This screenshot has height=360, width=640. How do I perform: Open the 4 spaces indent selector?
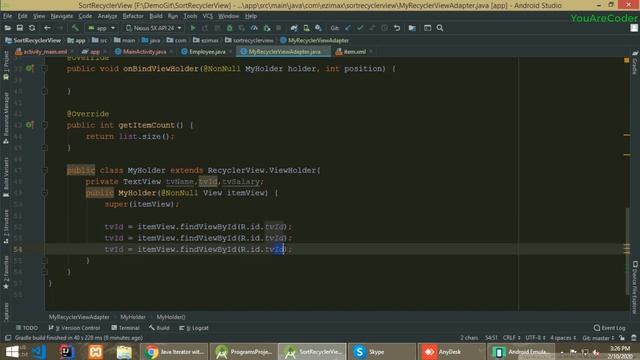[x=563, y=338]
